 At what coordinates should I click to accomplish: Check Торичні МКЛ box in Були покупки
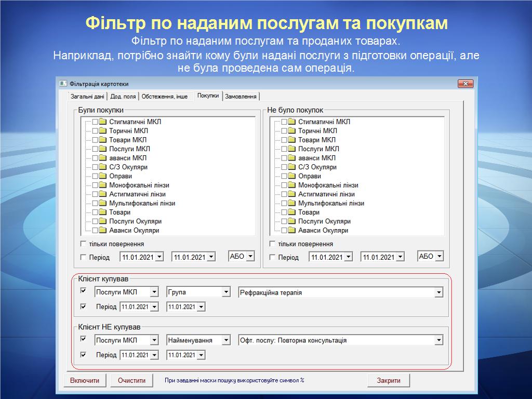click(95, 131)
